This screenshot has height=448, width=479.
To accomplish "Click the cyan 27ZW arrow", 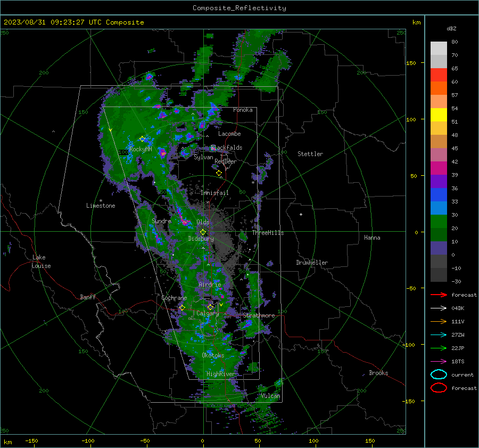I will pos(439,335).
